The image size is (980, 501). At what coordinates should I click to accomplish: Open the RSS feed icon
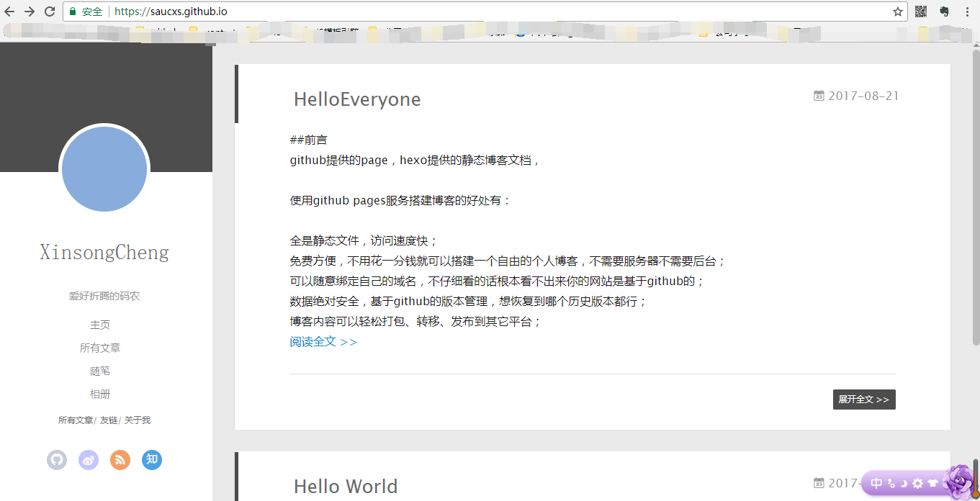point(120,460)
